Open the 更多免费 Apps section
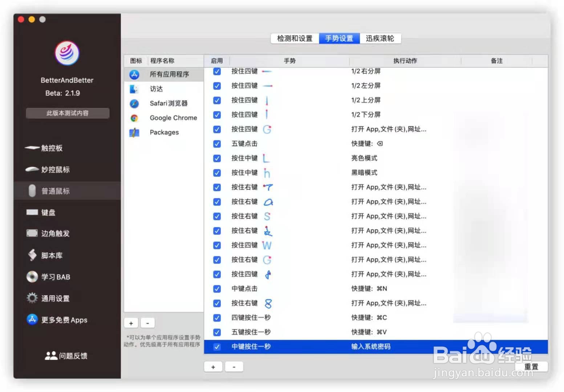 coord(64,320)
